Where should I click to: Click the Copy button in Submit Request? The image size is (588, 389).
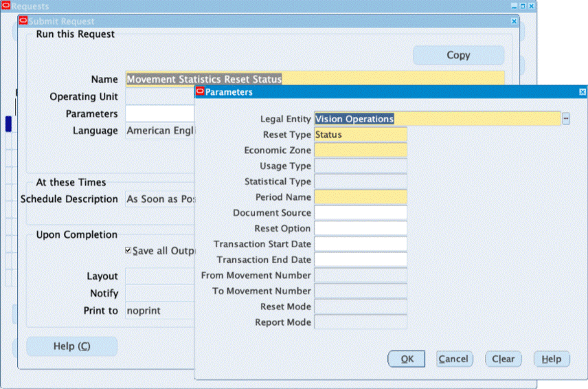(x=458, y=55)
